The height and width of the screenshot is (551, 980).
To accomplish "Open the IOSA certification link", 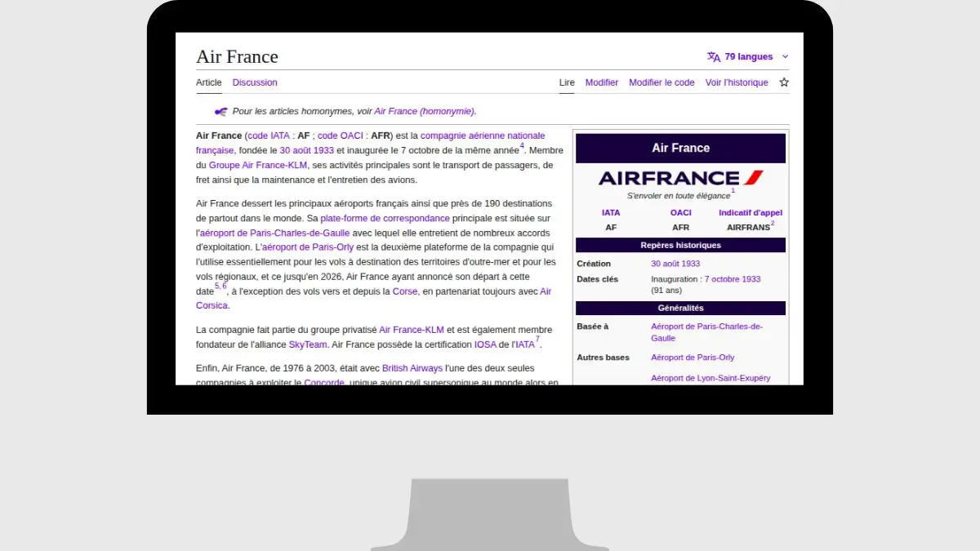I will pyautogui.click(x=485, y=344).
